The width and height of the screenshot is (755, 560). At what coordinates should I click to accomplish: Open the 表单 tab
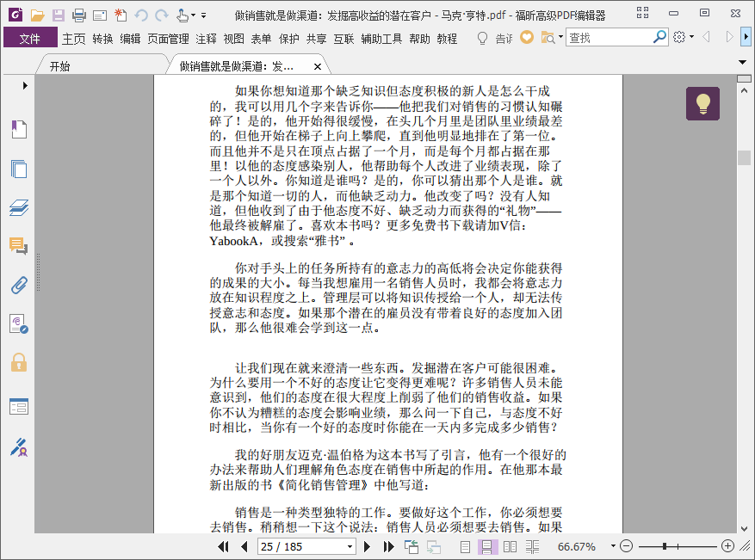261,39
